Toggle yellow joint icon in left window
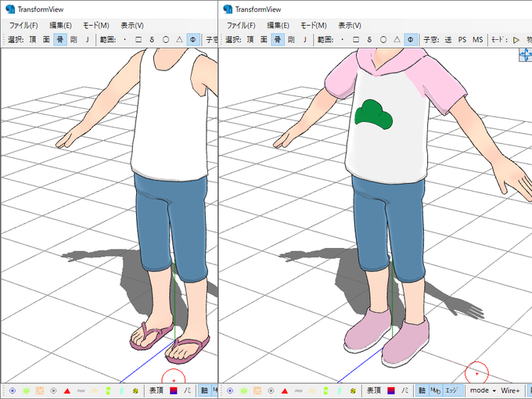Viewport: 532px width, 399px height. tap(135, 391)
